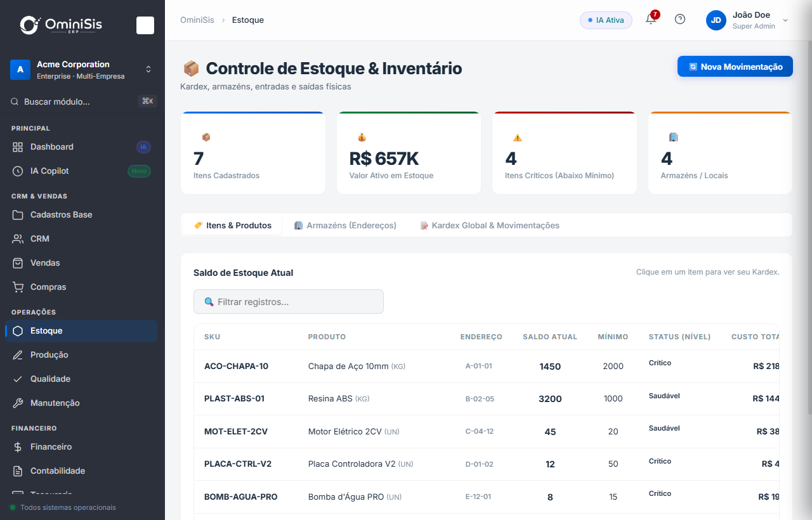Click the JD user avatar
Screen dimensions: 812x520
pyautogui.click(x=716, y=20)
